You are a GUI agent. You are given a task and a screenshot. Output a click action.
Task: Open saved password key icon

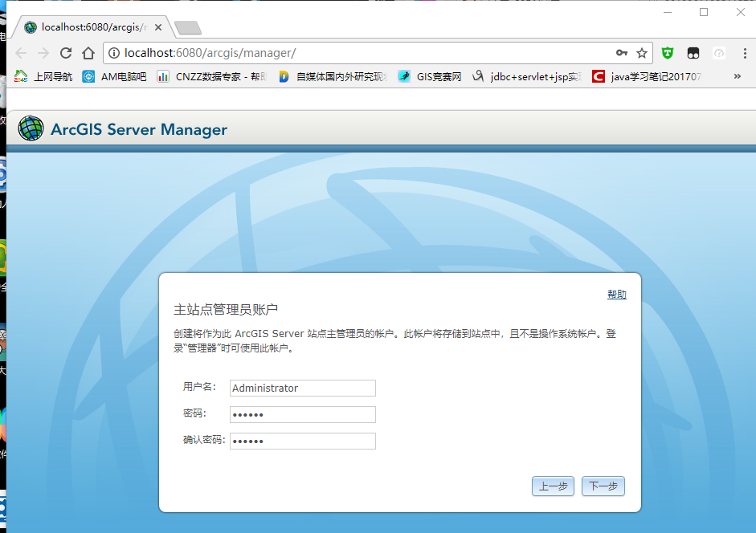pos(622,53)
